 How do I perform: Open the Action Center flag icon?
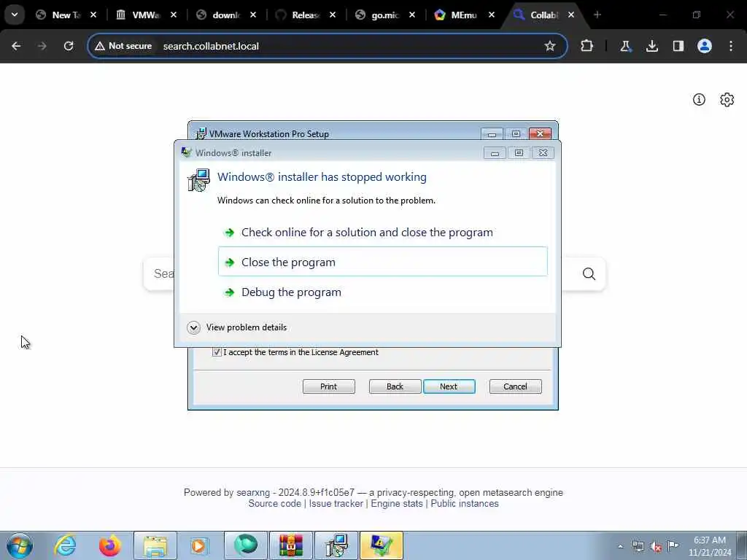[x=673, y=546]
